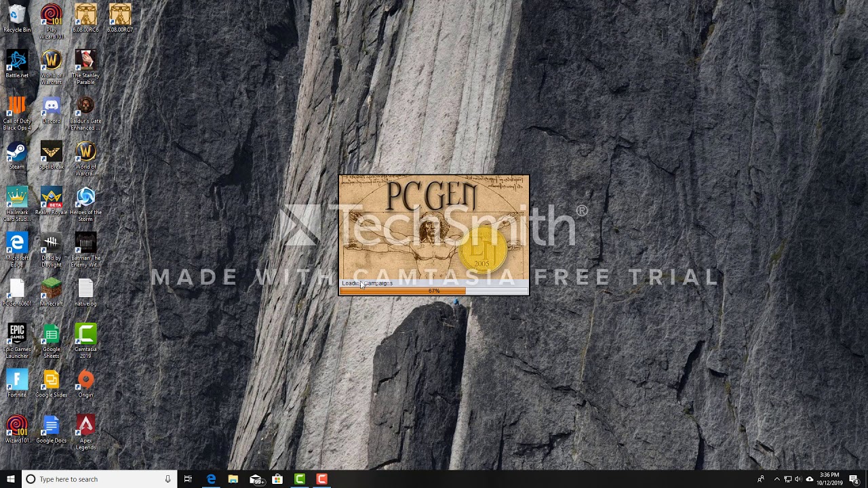Activate the search box microphone icon
This screenshot has height=488, width=868.
(167, 479)
